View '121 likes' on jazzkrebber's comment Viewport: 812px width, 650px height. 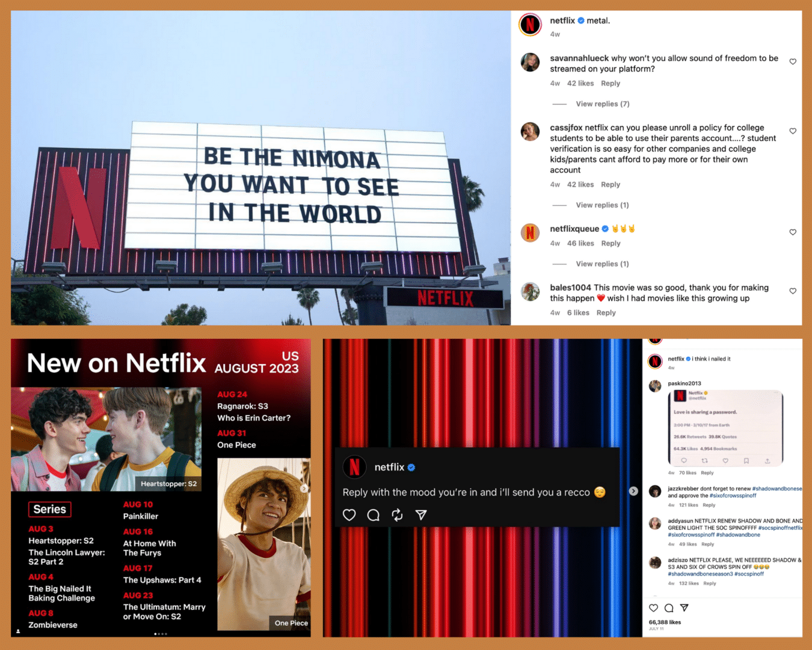[x=689, y=505]
